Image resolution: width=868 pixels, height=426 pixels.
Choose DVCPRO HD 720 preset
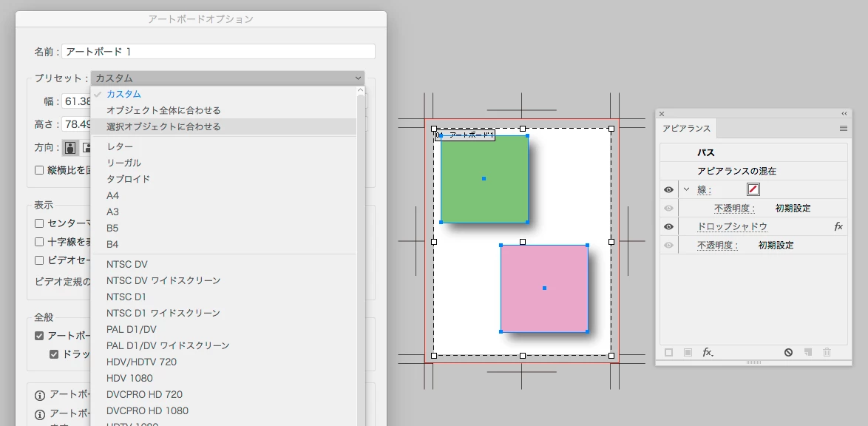tap(223, 394)
